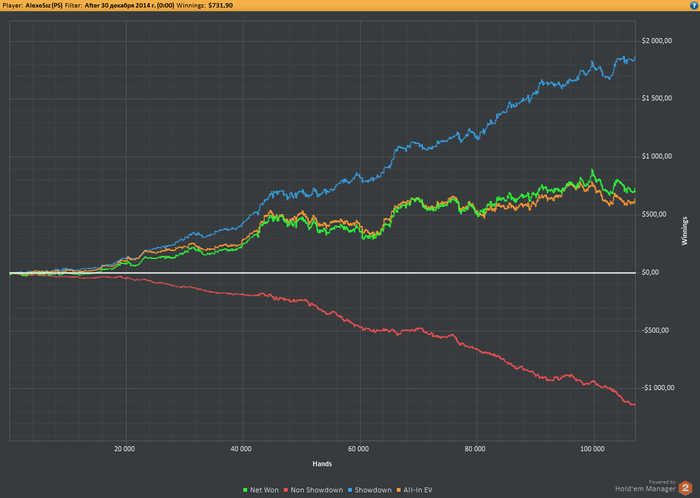
Task: Click the Hold'em Manager 2 logo icon
Action: (685, 488)
